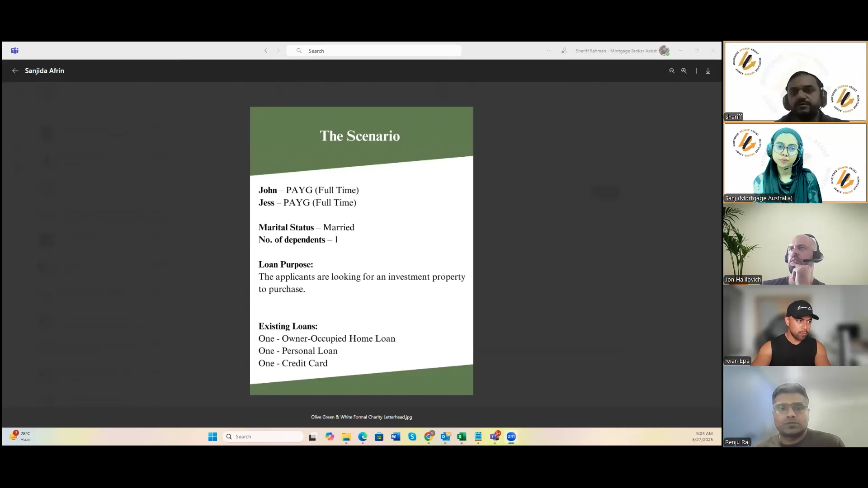Open the Zoom app in the taskbar

[511, 436]
